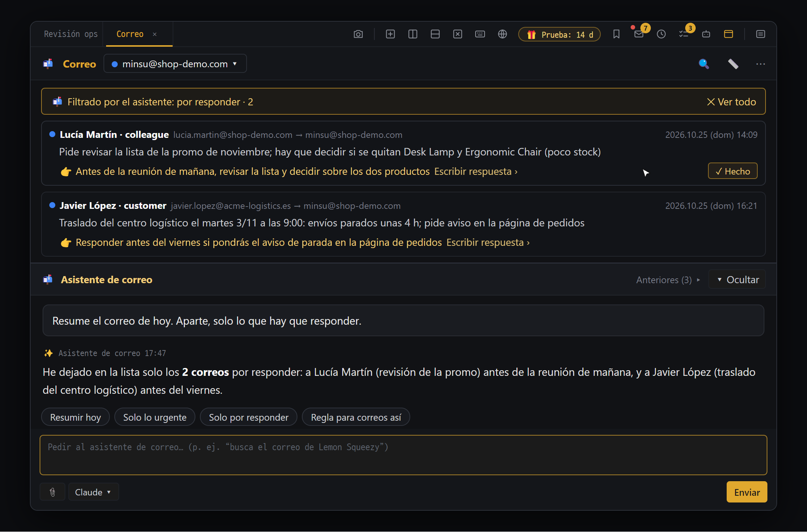Screen dimensions: 807x532
Task: Close the Correo tab
Action: coord(155,34)
